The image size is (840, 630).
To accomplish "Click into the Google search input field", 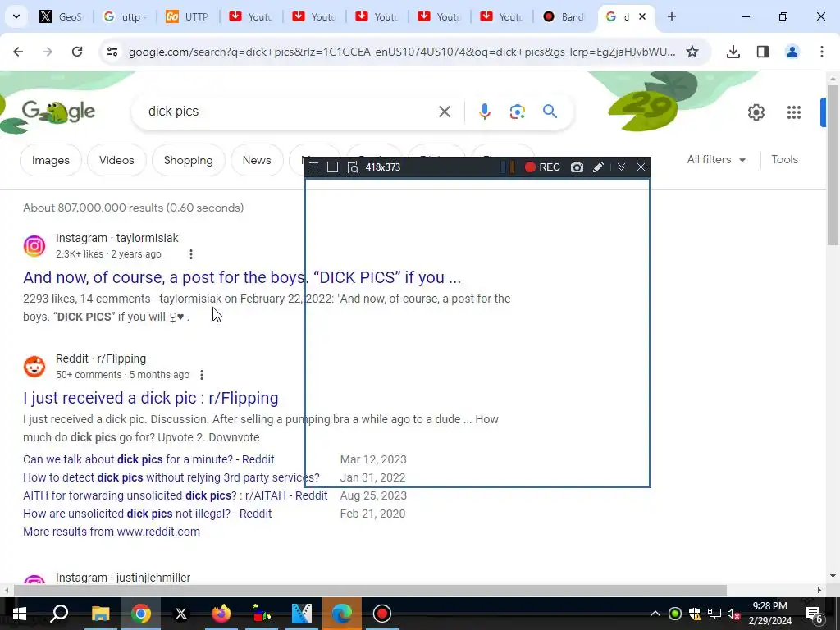I will point(290,112).
